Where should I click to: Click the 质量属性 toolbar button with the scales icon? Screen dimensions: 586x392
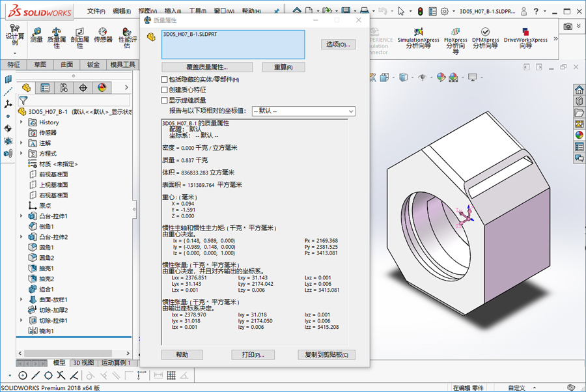(57, 38)
